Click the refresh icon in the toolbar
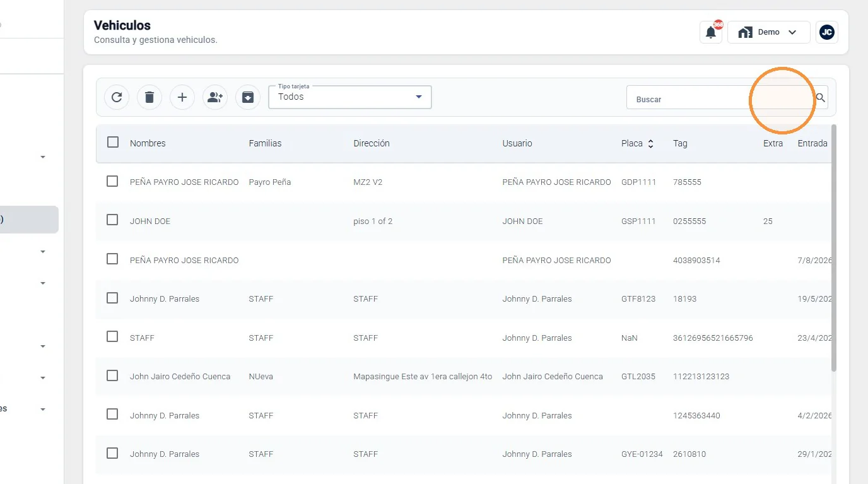 pos(117,97)
